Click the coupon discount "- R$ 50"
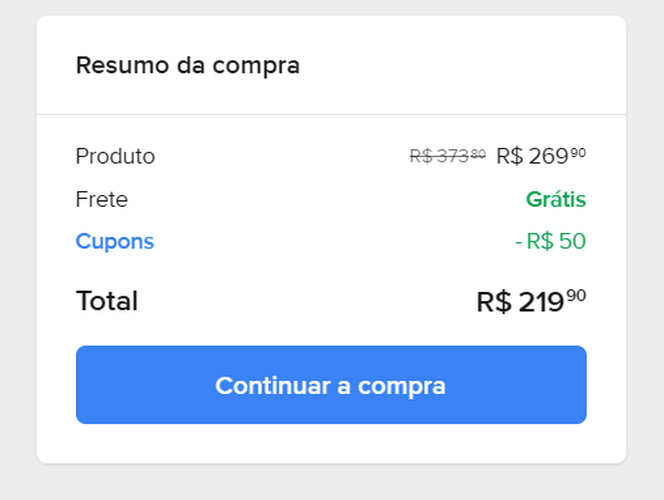 coord(550,241)
